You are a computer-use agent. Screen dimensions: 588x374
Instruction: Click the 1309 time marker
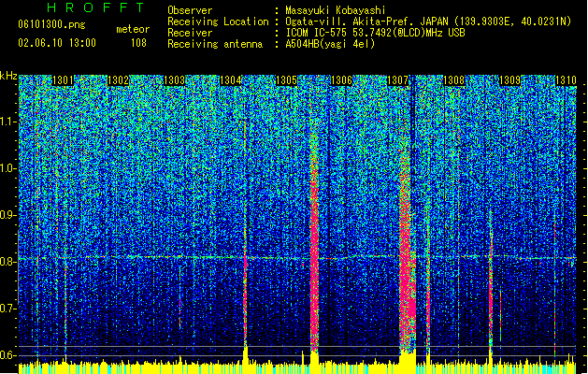pyautogui.click(x=509, y=80)
